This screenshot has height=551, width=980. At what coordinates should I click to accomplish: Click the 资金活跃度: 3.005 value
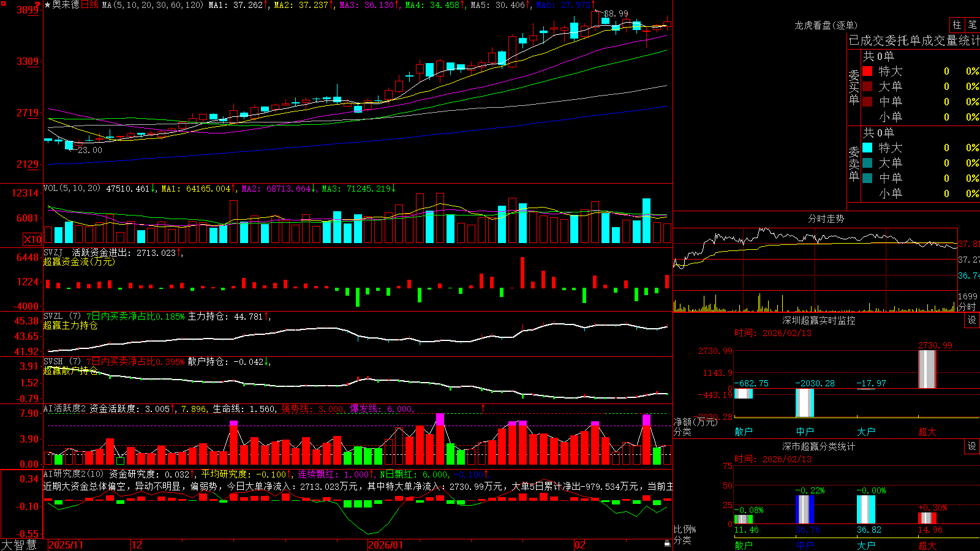point(129,408)
